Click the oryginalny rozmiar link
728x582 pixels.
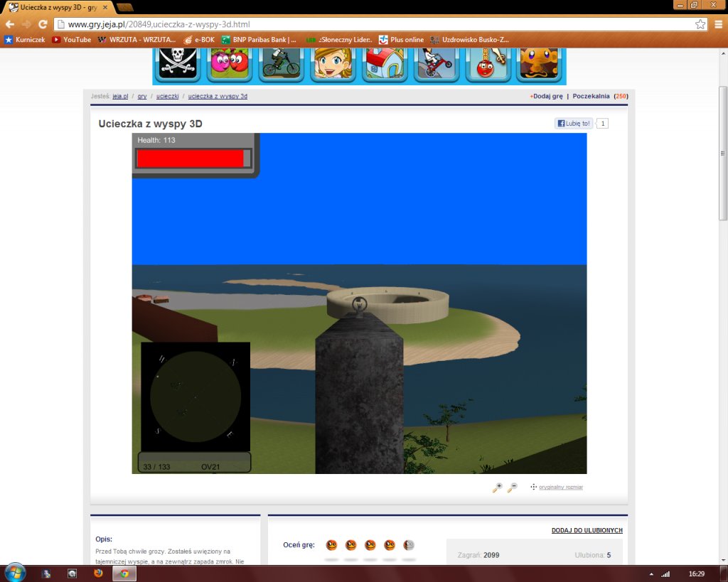pos(562,487)
